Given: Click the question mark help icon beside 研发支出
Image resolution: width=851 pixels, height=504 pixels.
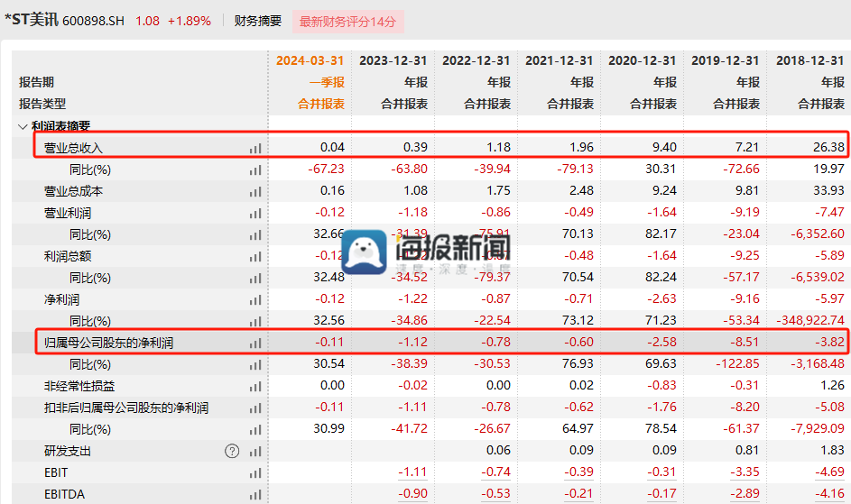Looking at the screenshot, I should tap(232, 451).
